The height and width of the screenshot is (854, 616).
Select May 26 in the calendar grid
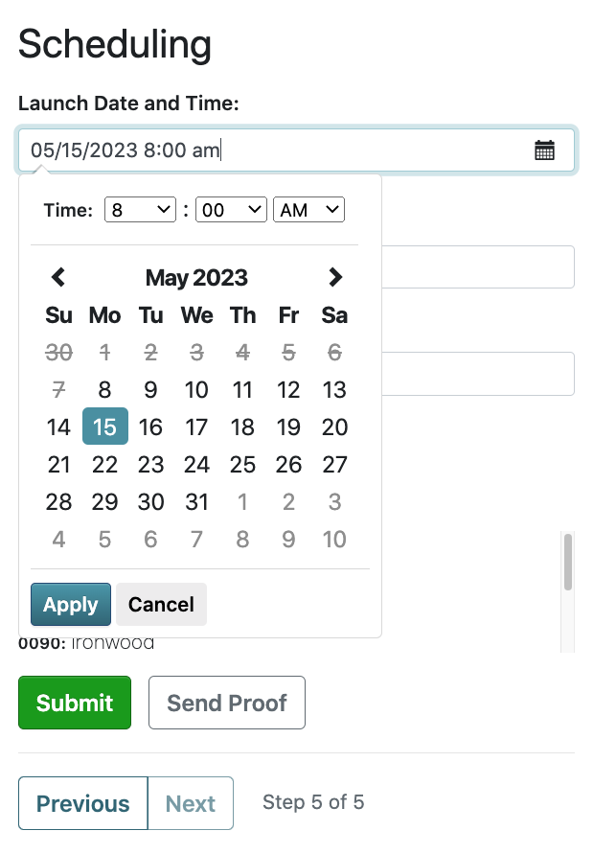pyautogui.click(x=288, y=464)
